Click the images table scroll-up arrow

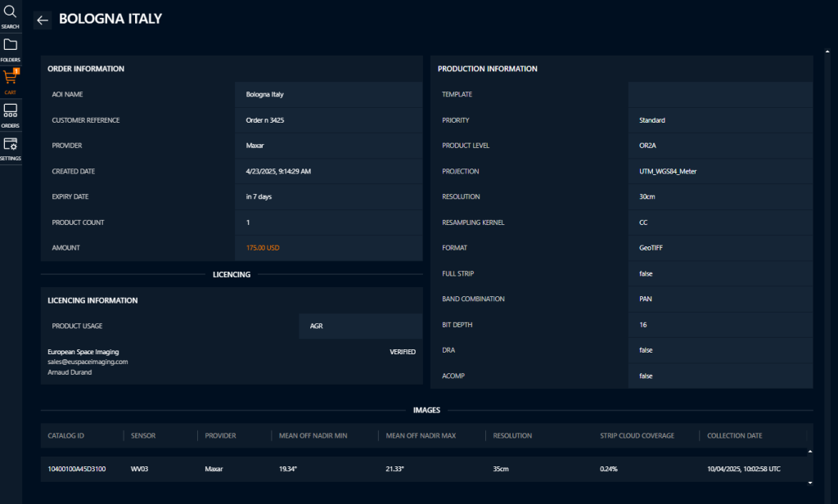click(x=810, y=451)
